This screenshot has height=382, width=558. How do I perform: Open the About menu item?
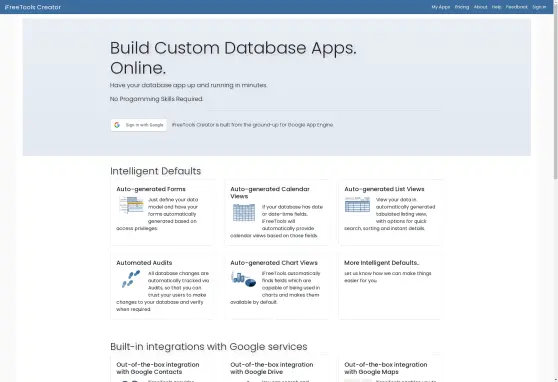click(480, 7)
